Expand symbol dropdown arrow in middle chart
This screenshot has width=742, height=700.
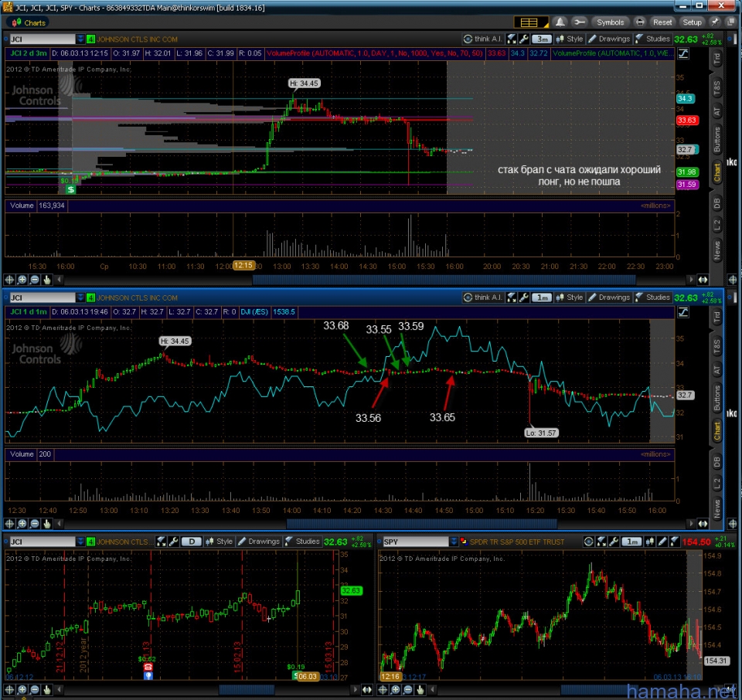point(80,297)
